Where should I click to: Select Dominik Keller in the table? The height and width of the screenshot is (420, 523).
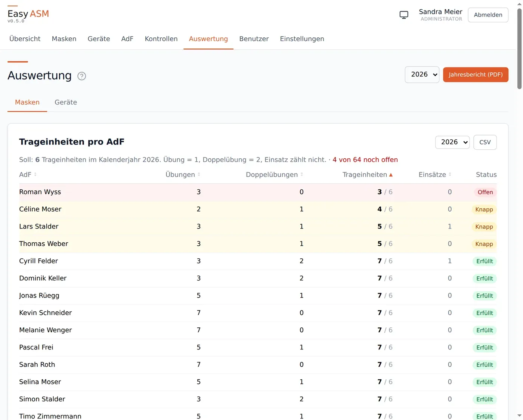(43, 278)
